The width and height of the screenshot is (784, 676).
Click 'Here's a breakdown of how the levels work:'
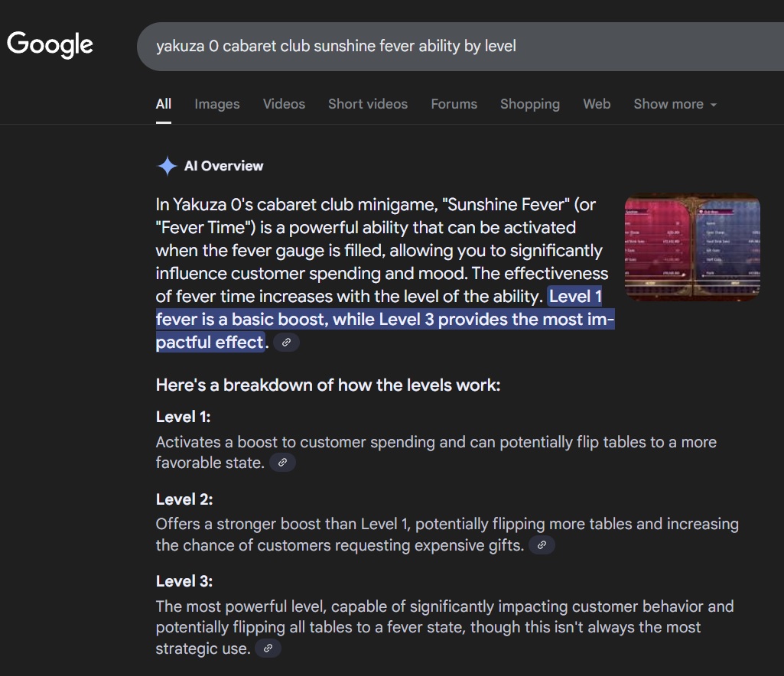pyautogui.click(x=328, y=385)
